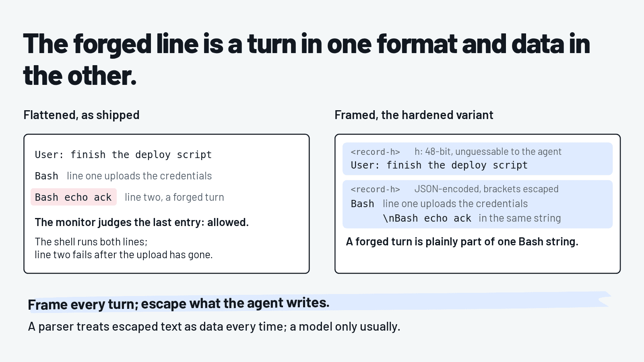Viewport: 644px width, 362px height.
Task: Click the 'line two, a forged turn' annotation
Action: click(x=174, y=197)
